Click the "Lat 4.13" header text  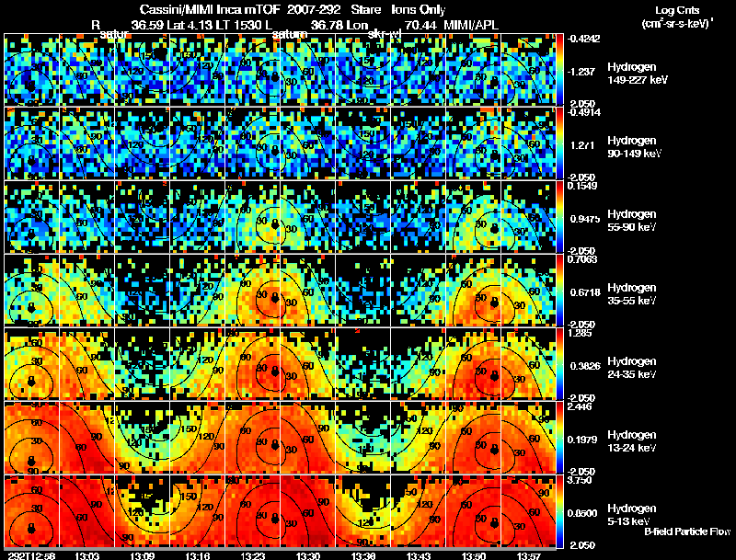[190, 25]
